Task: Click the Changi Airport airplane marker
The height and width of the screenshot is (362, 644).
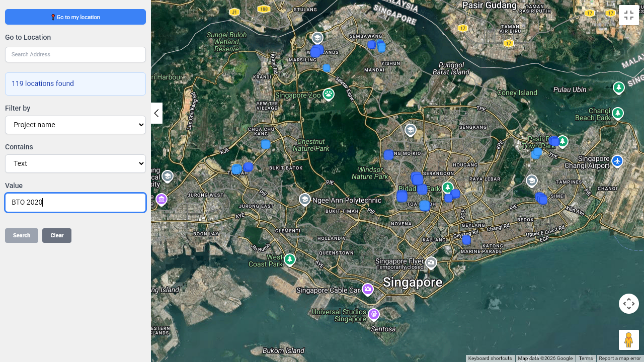Action: coord(617,161)
